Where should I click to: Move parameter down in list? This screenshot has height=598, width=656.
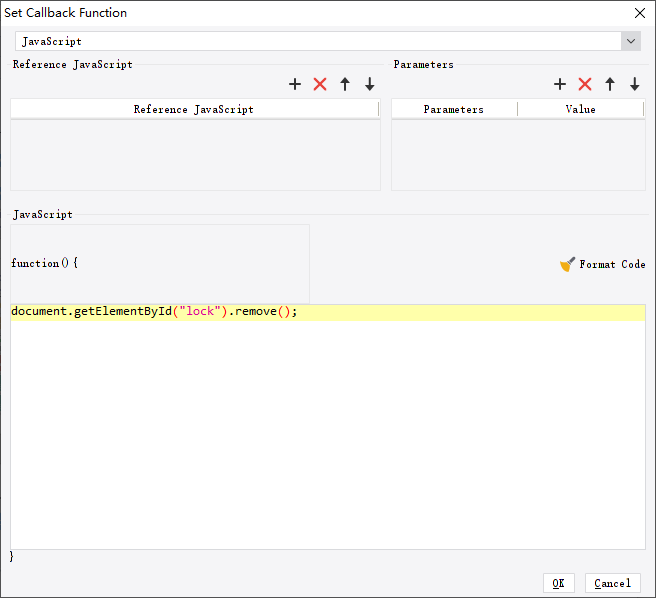coord(635,84)
